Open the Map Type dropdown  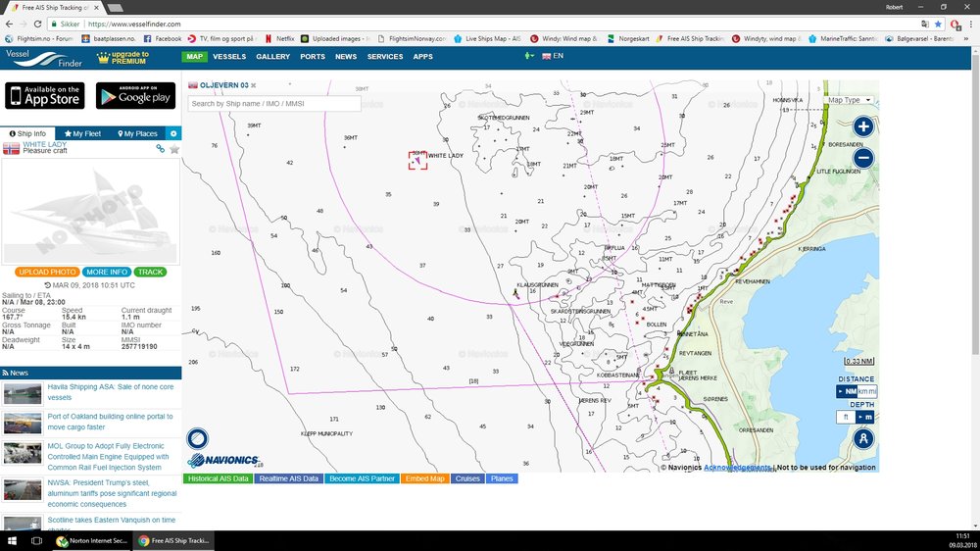[x=850, y=100]
